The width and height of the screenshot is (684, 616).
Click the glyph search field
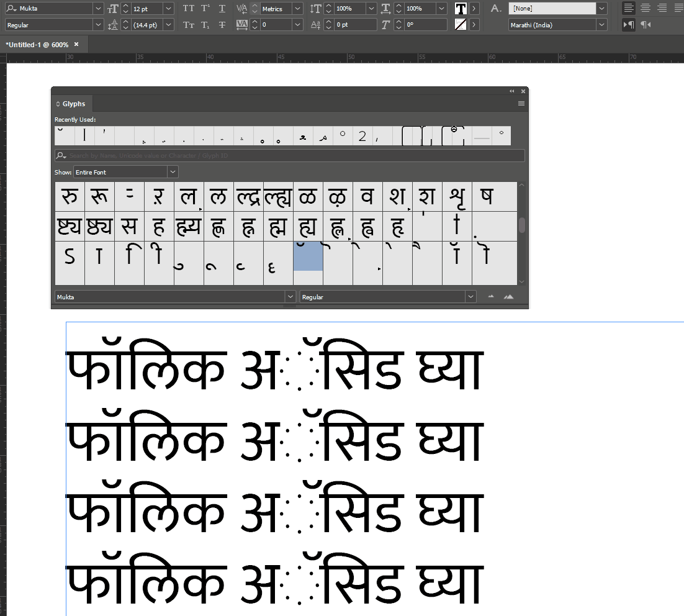(x=290, y=155)
